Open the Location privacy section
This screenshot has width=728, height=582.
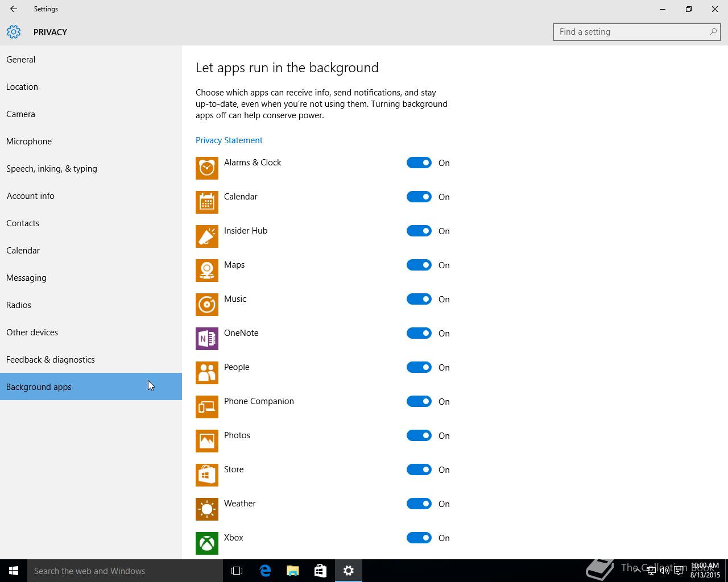(x=91, y=86)
